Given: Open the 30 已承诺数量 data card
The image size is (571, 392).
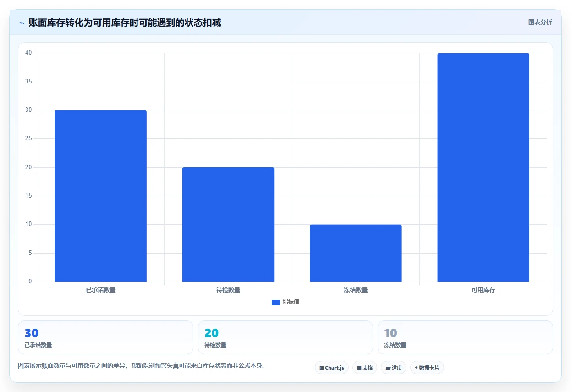Looking at the screenshot, I should (105, 337).
